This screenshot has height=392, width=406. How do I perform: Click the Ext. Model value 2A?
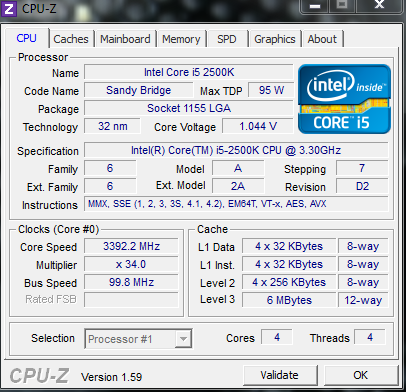[x=238, y=186]
